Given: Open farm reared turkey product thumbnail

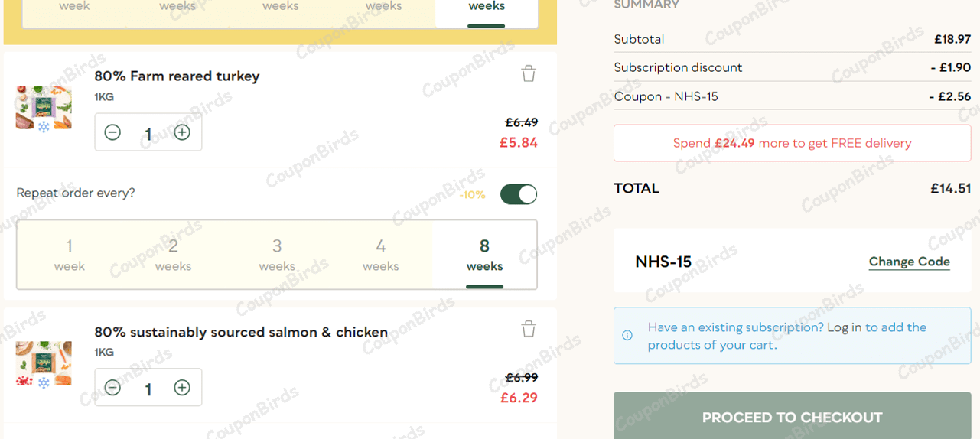Looking at the screenshot, I should 44,108.
